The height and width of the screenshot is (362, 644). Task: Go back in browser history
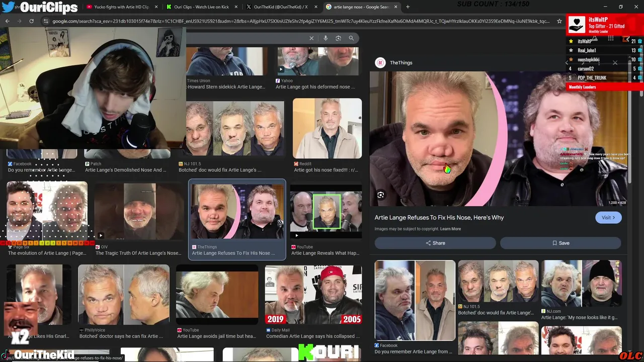(x=7, y=21)
